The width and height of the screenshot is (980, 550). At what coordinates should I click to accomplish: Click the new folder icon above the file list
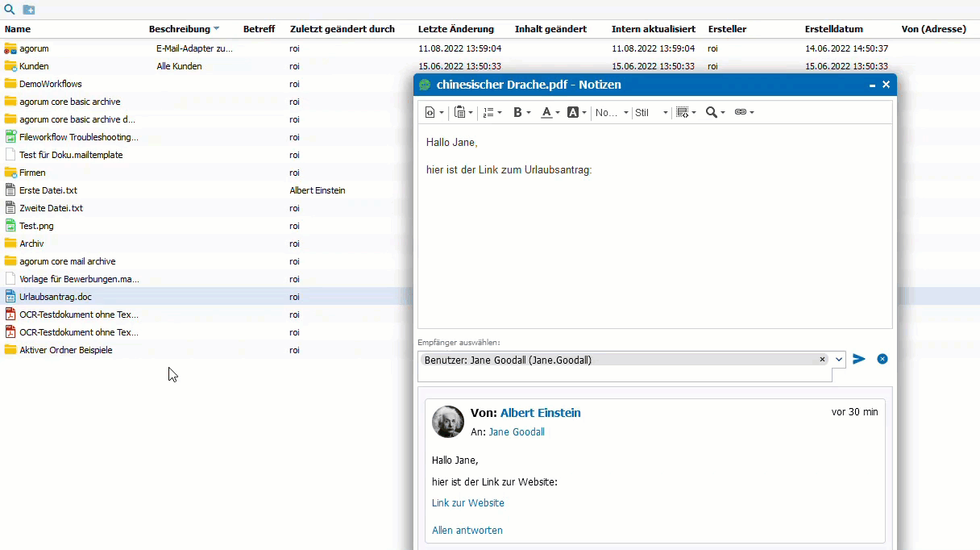[29, 10]
